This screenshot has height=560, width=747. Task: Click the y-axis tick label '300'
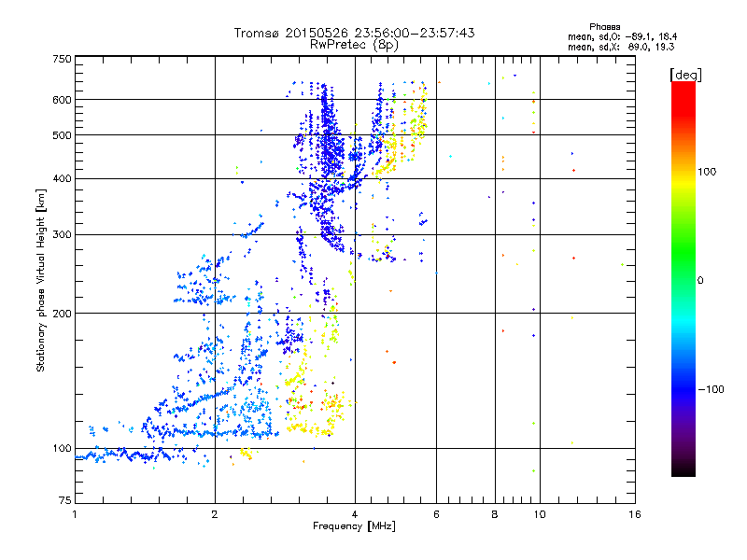(62, 234)
